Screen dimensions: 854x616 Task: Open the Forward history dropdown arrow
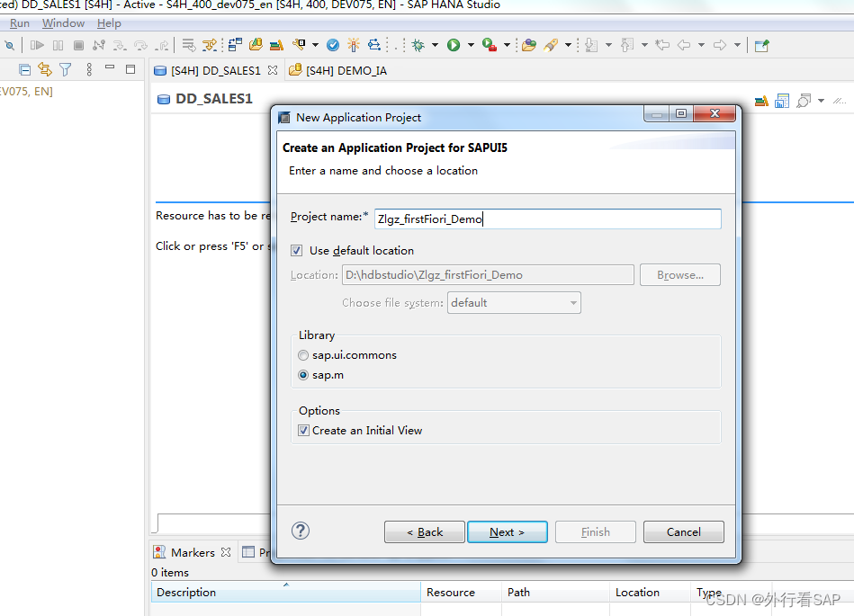737,45
